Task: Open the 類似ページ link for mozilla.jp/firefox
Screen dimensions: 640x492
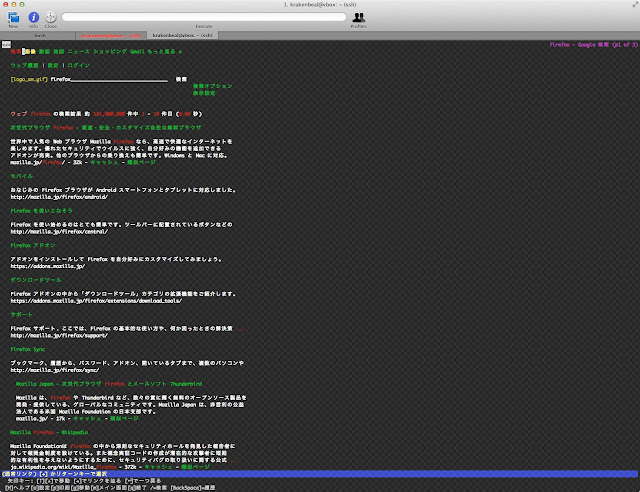Action: click(x=141, y=163)
